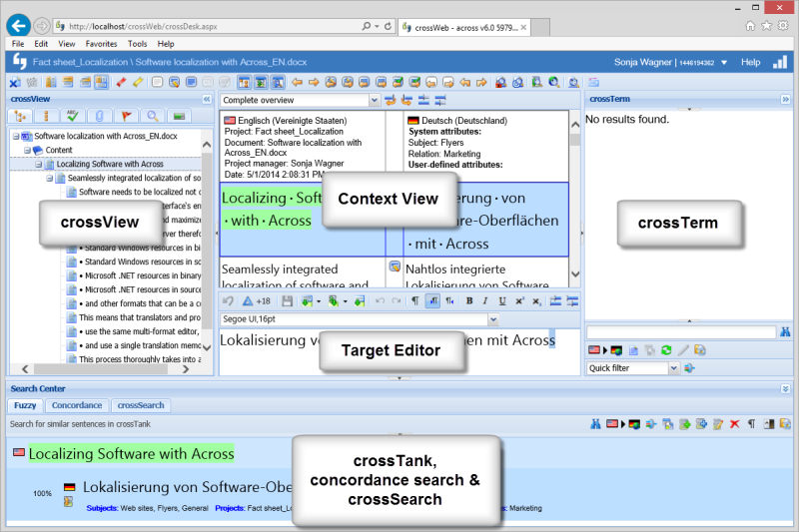799x532 pixels.
Task: Click the crossTerm search input field
Action: (x=681, y=332)
